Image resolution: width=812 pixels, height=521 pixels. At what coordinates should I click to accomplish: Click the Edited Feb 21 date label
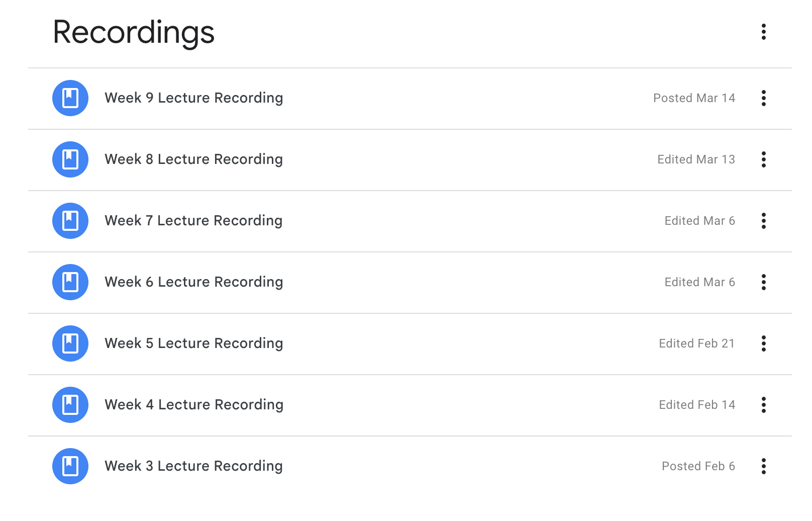(x=697, y=343)
